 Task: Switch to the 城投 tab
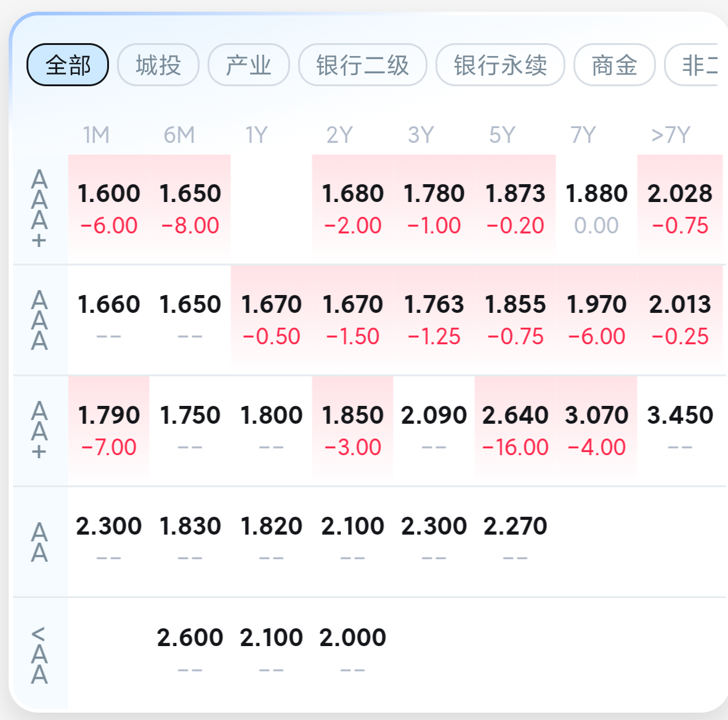pyautogui.click(x=158, y=65)
